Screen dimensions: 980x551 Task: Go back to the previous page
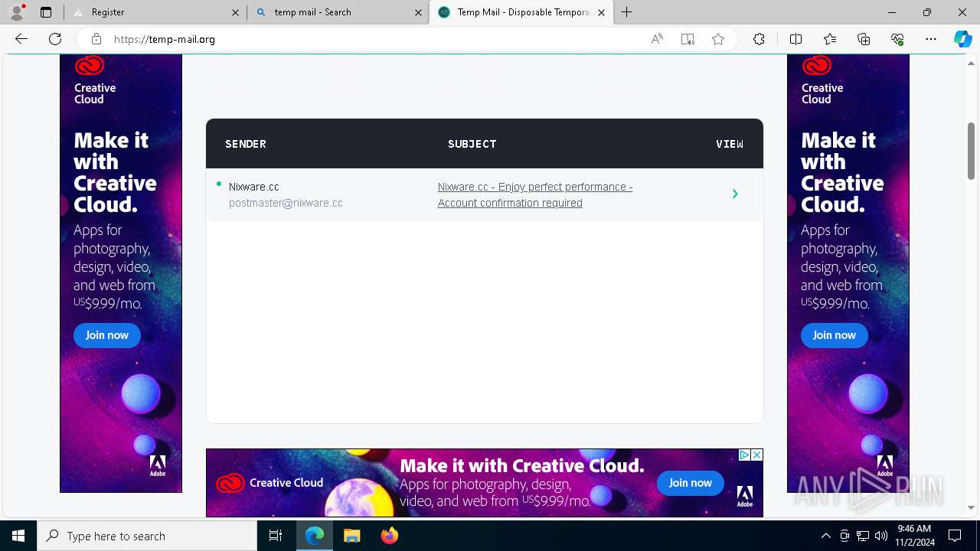click(21, 39)
